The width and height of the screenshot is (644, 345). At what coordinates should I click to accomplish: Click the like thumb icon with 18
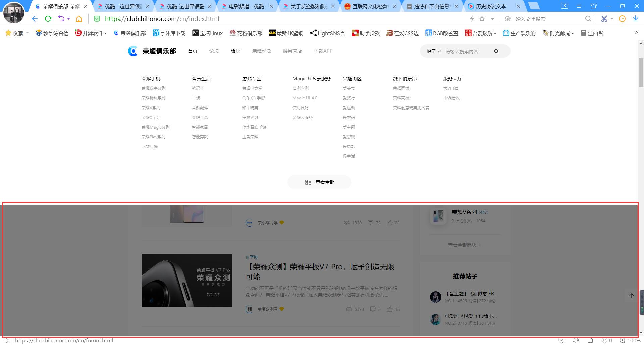389,309
